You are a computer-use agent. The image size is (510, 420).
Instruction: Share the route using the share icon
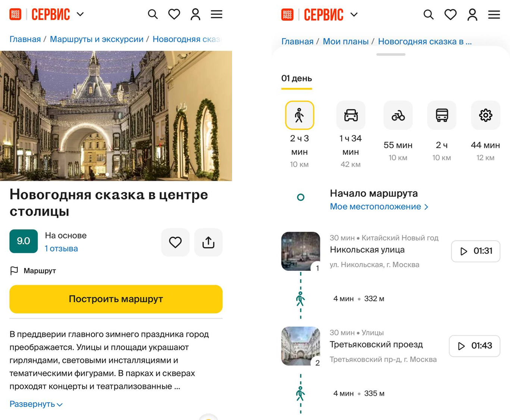point(208,242)
